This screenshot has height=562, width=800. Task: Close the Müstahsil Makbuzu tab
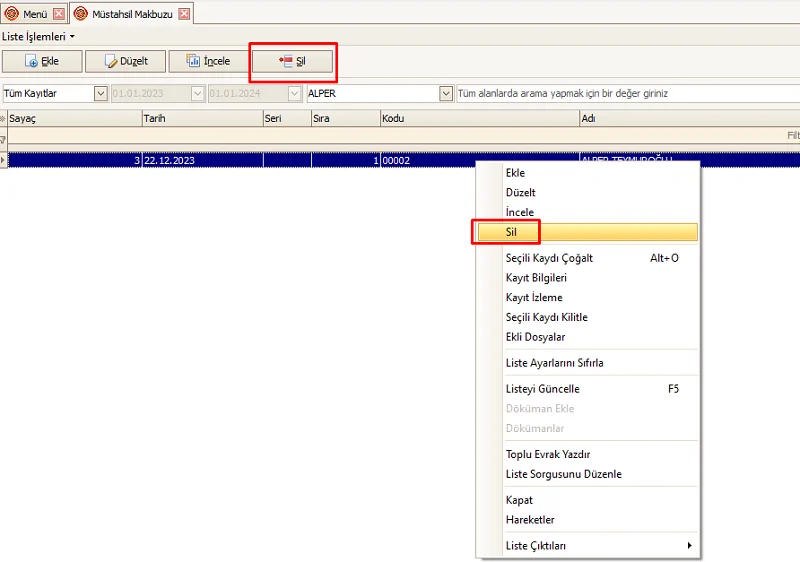click(x=184, y=14)
